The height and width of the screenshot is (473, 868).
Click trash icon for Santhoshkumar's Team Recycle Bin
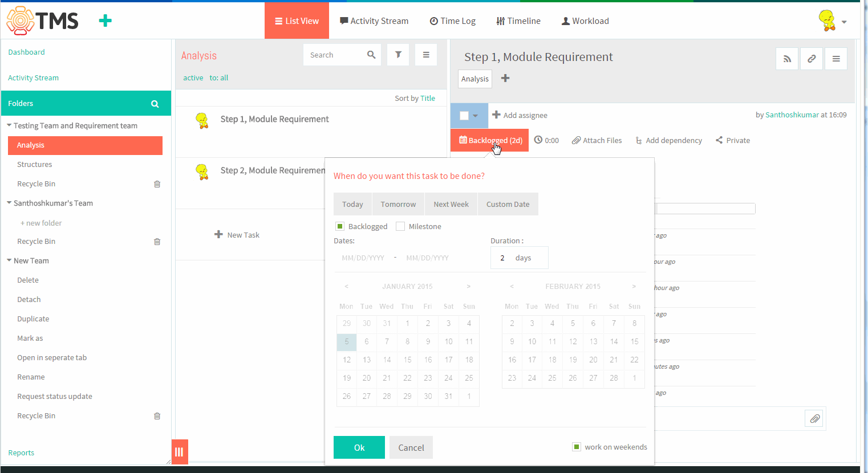click(x=157, y=242)
